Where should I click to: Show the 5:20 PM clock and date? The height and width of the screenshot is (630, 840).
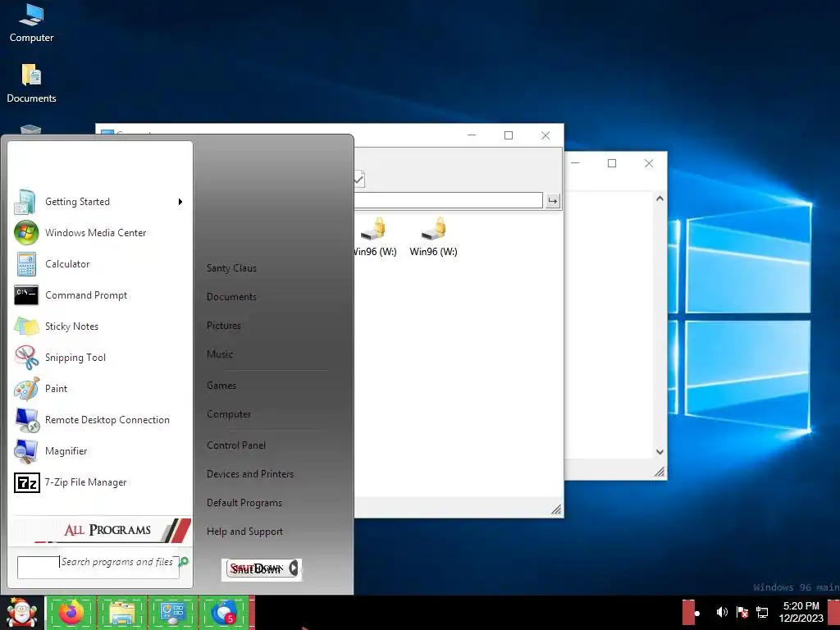pos(801,612)
